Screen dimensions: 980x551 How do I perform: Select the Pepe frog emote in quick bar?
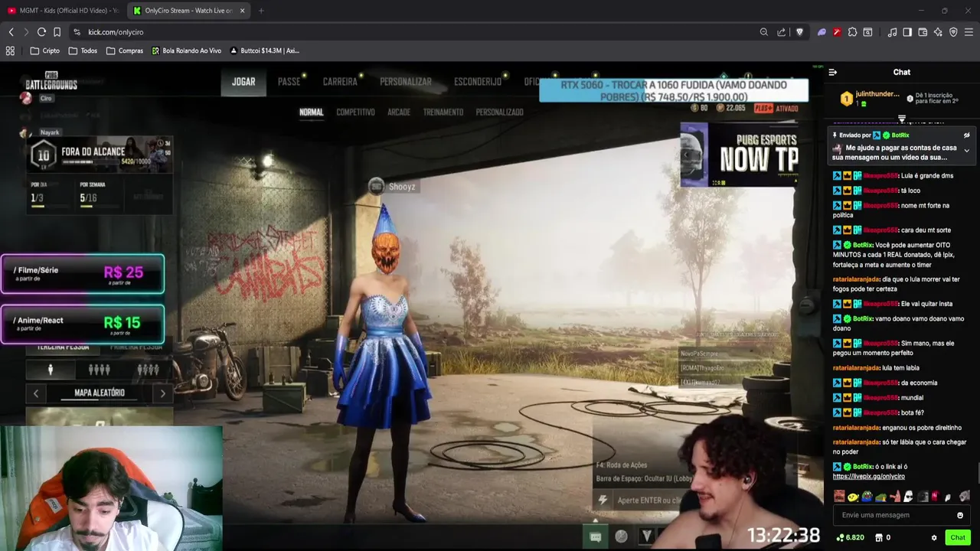point(867,497)
